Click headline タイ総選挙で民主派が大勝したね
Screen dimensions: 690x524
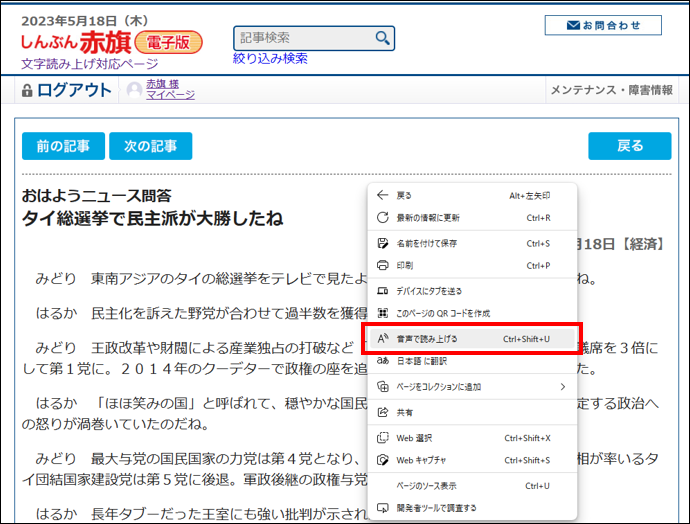153,218
